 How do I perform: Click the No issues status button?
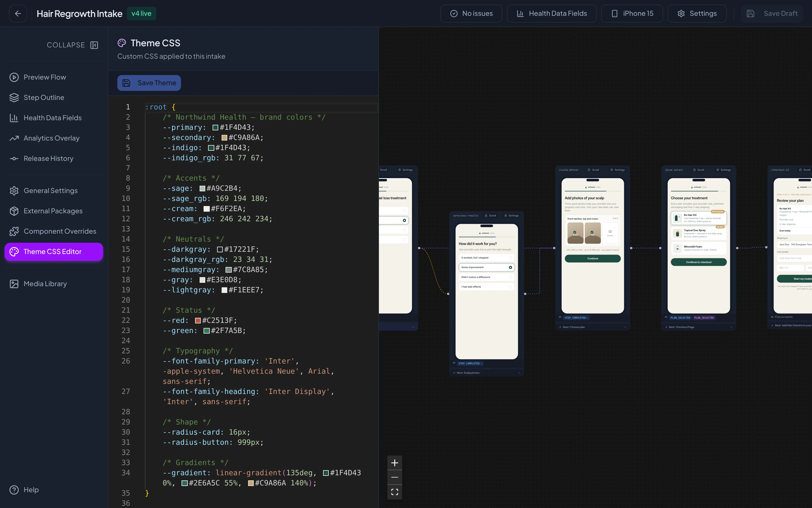(471, 14)
